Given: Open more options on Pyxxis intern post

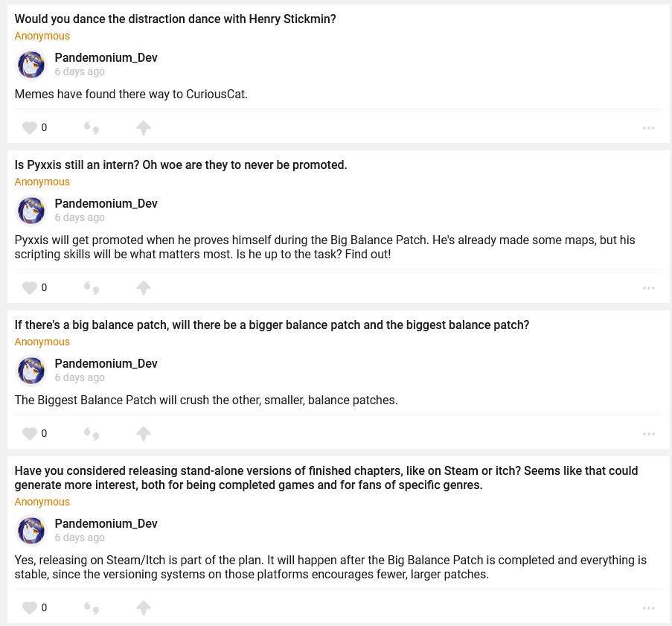Looking at the screenshot, I should pyautogui.click(x=649, y=288).
